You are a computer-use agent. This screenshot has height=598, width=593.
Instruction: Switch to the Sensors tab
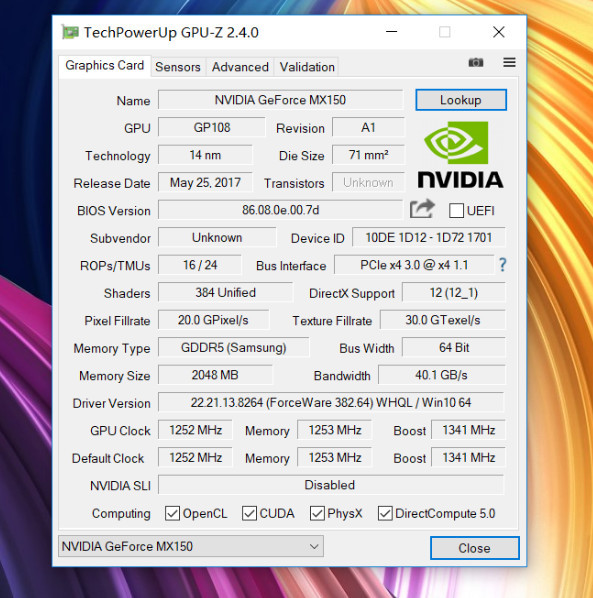(178, 67)
